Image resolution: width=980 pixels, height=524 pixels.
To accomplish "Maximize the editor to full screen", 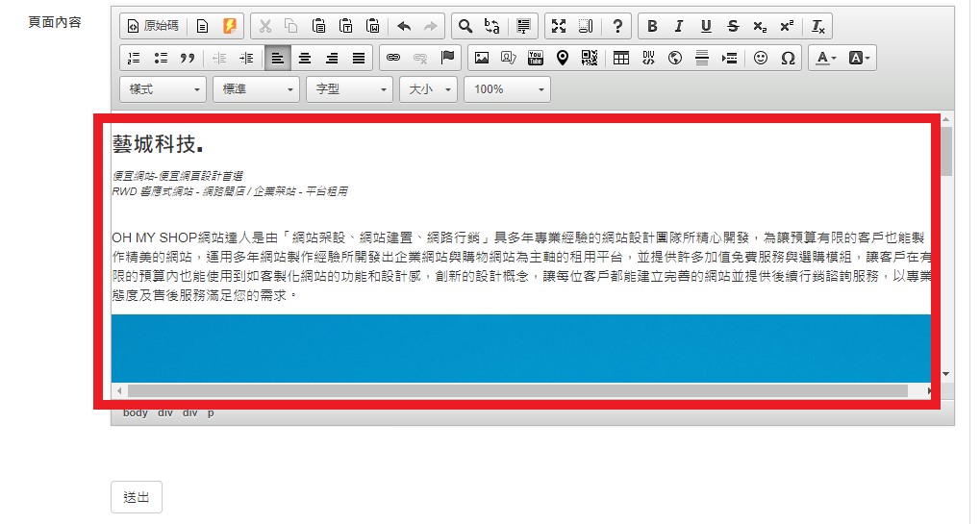I will pyautogui.click(x=559, y=26).
